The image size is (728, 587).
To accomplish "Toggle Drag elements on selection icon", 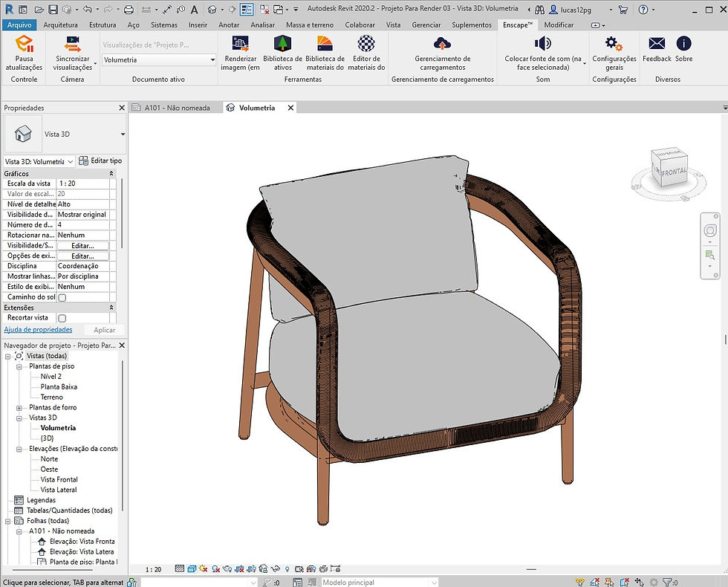I will pyautogui.click(x=640, y=582).
